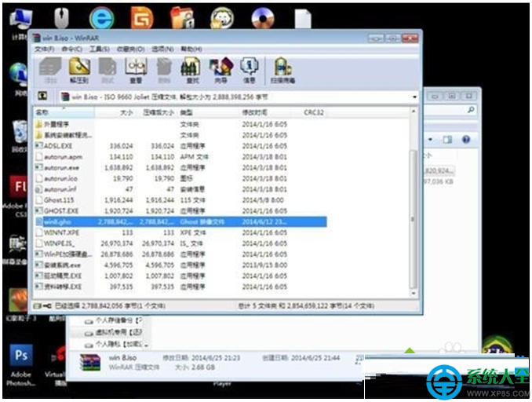The width and height of the screenshot is (532, 402).
Task: Click the Virus Scan (扫描病毒) icon
Action: [x=283, y=69]
